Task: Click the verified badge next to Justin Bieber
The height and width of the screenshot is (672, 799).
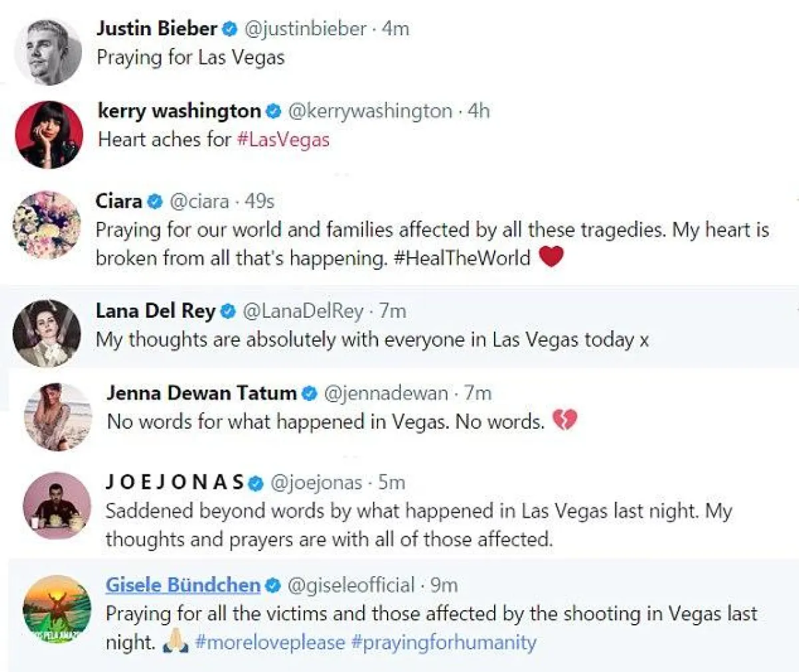Action: 230,29
